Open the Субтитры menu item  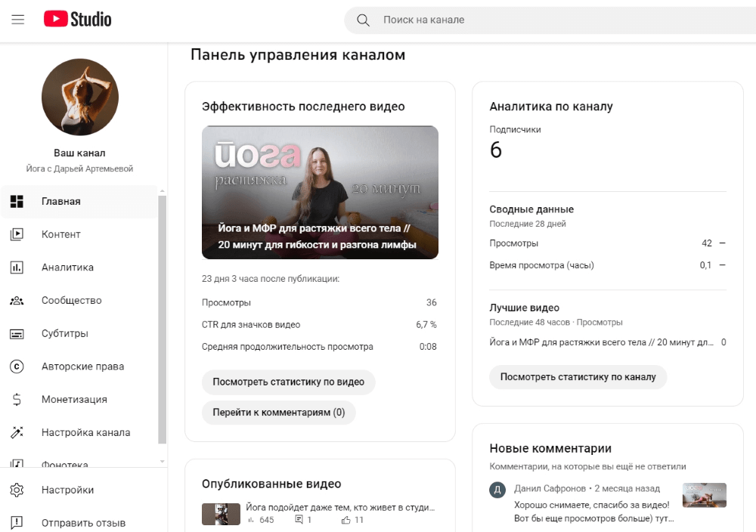click(x=79, y=333)
